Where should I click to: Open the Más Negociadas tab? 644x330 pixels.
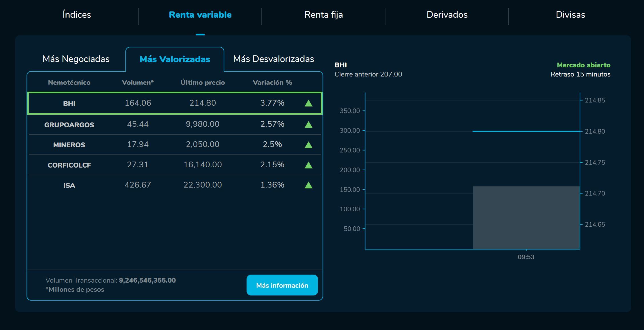[76, 59]
